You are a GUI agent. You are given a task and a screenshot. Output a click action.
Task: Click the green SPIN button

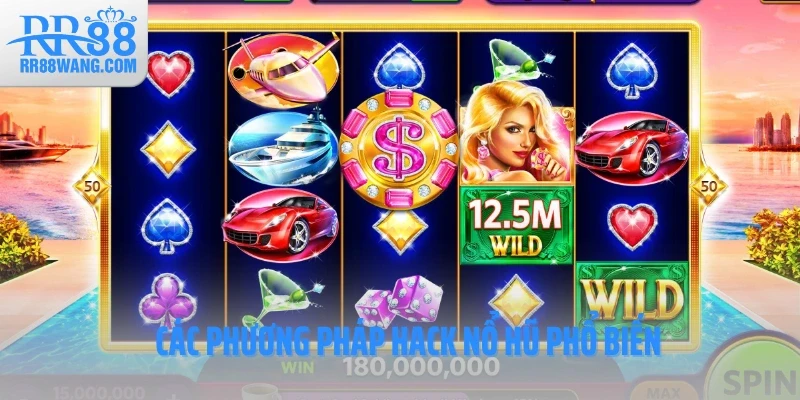click(x=756, y=377)
